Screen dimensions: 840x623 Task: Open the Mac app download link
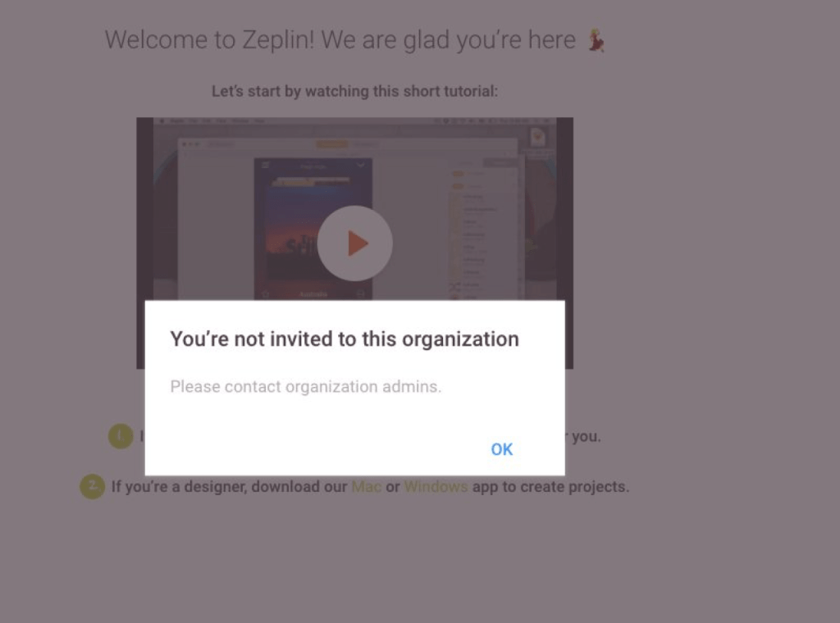367,486
